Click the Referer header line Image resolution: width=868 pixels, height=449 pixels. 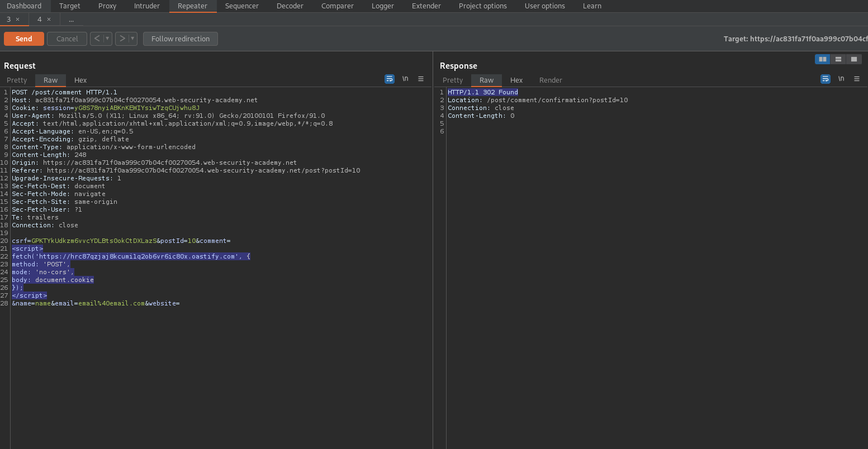[186, 170]
